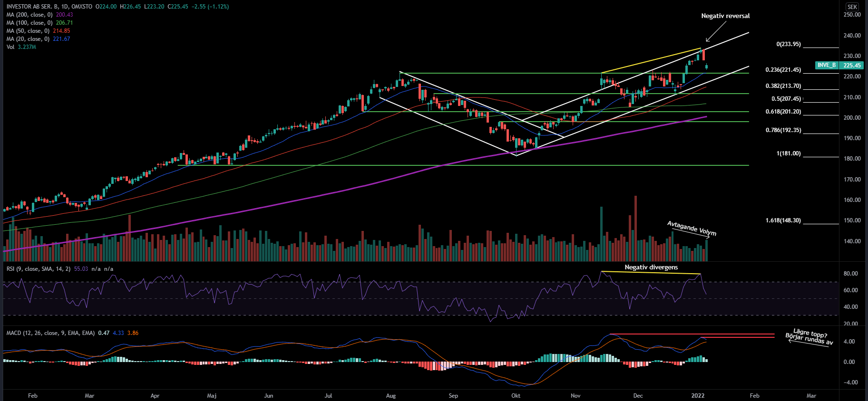Select the 'Negativ divergens' label on RSI

pyautogui.click(x=651, y=267)
